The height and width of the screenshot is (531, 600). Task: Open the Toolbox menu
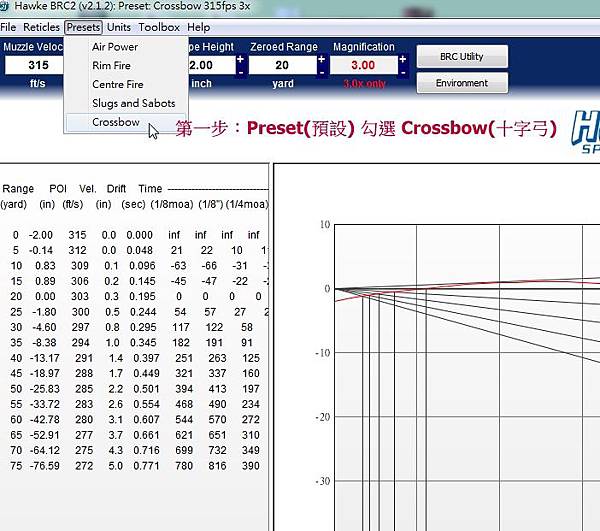click(159, 27)
